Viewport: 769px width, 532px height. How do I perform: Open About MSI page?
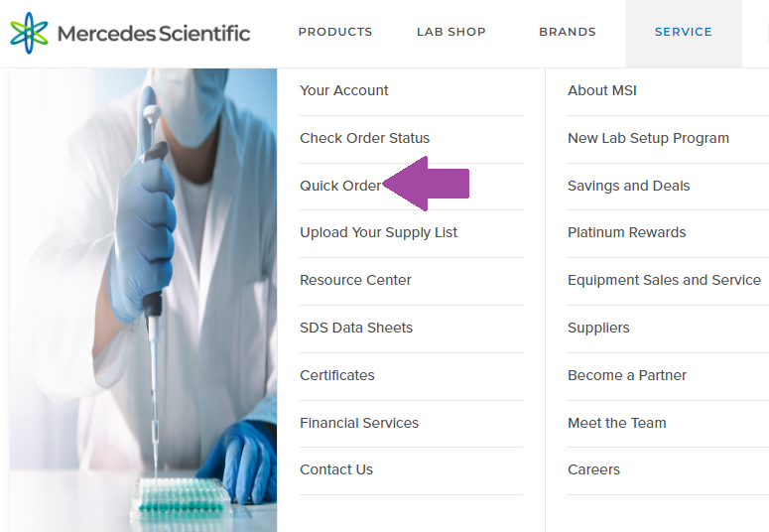coord(602,90)
